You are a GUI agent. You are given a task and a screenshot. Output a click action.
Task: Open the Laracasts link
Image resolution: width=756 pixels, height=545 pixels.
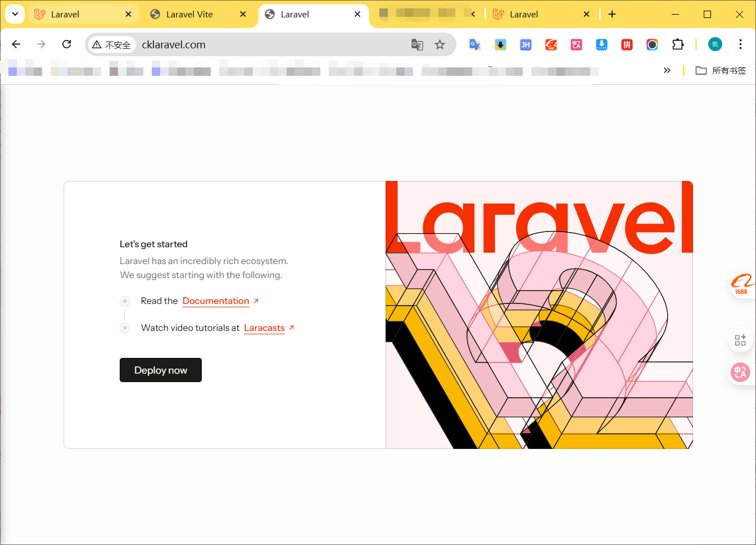tap(264, 328)
